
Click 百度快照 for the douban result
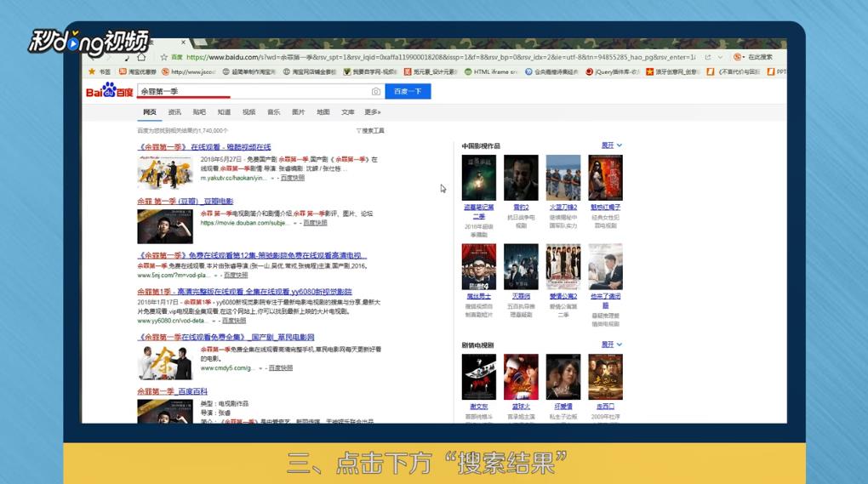(x=315, y=223)
